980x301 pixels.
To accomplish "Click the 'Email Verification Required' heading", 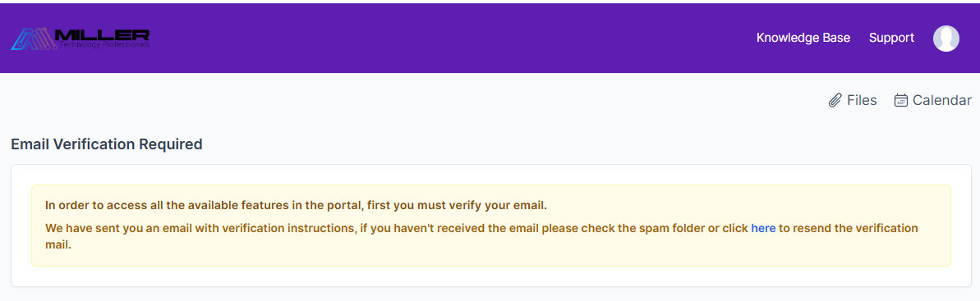I will click(x=107, y=144).
